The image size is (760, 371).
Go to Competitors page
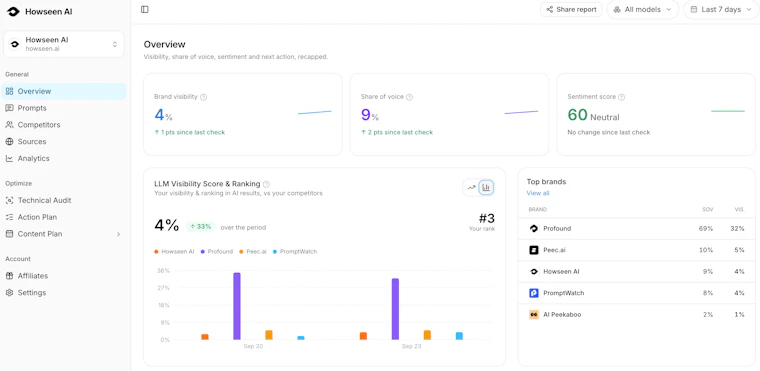tap(63, 125)
